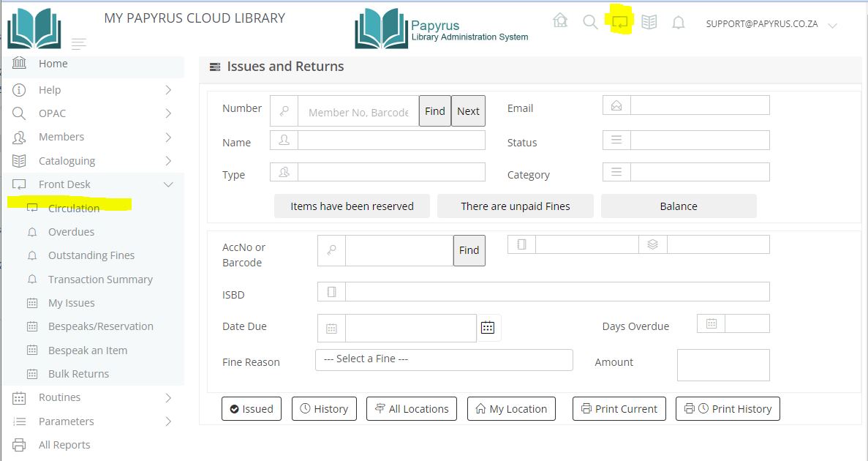Screen dimensions: 868x461
Task: Click the My Location button
Action: coord(511,409)
